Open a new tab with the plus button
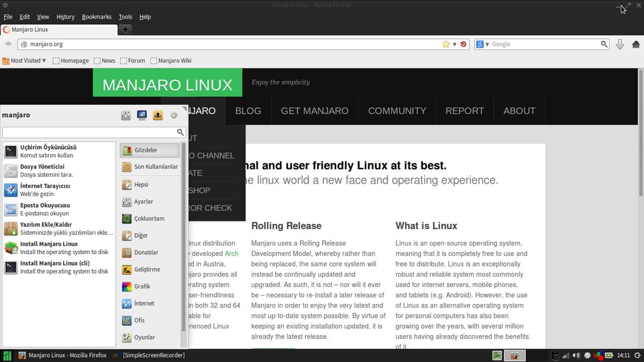Image resolution: width=644 pixels, height=362 pixels. click(x=125, y=30)
